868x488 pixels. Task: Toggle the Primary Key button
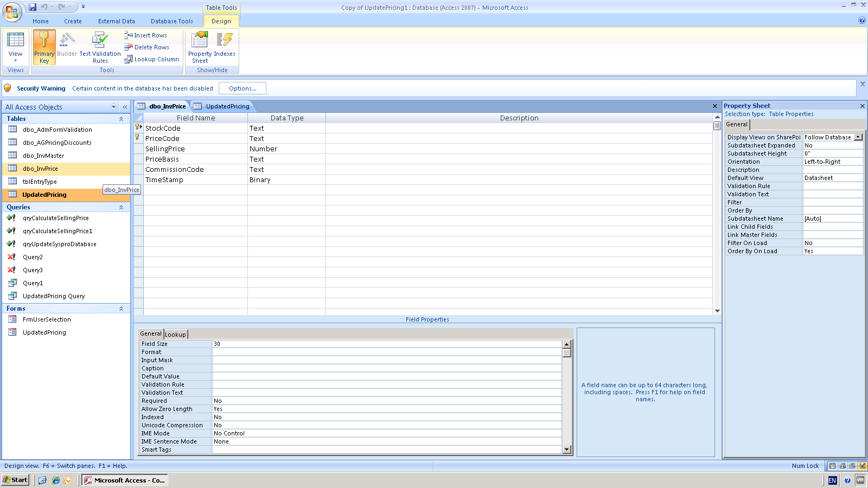(44, 48)
